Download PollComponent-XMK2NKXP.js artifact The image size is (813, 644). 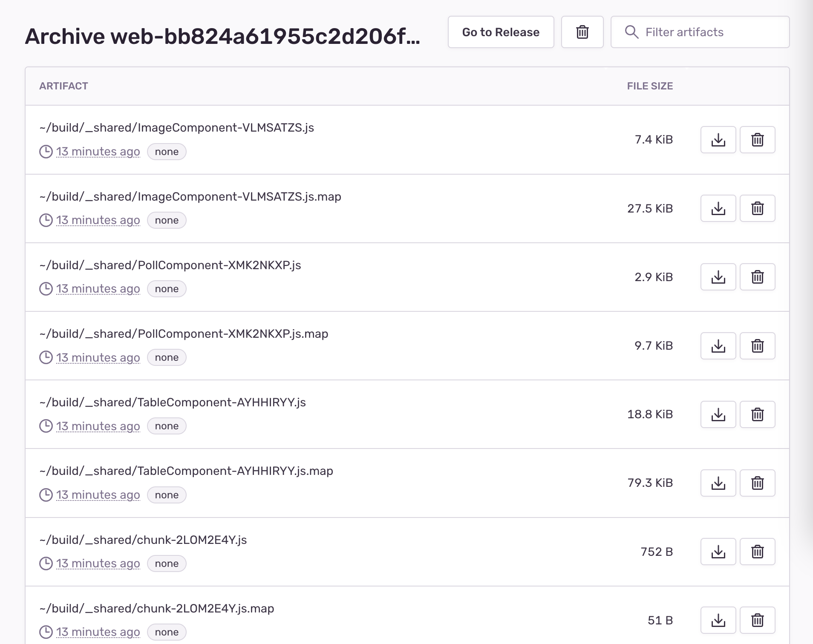click(x=718, y=277)
